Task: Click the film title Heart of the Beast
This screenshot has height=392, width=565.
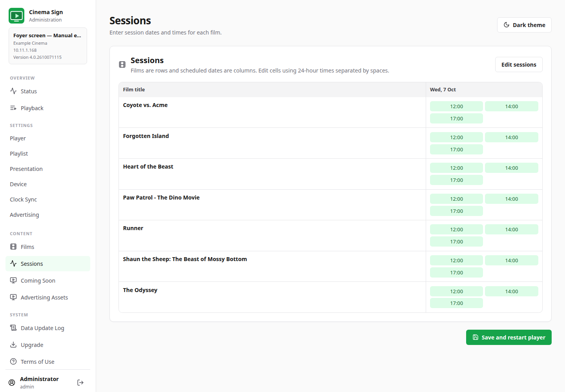Action: [x=148, y=167]
